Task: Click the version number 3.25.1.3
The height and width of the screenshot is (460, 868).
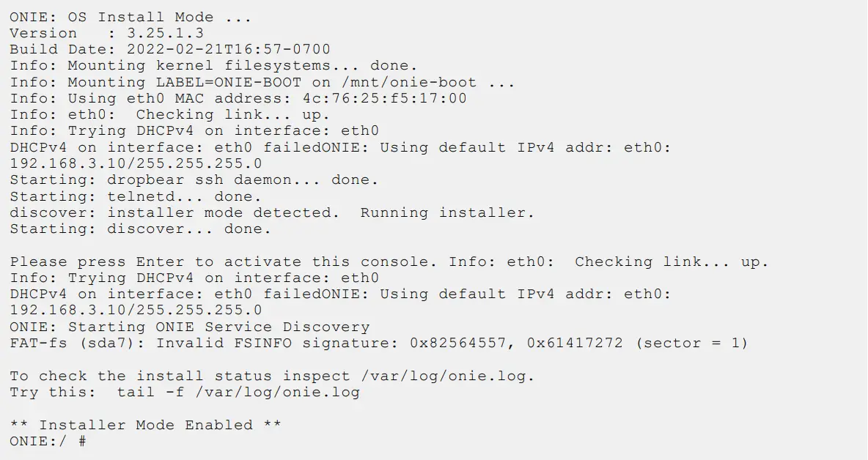Action: 165,33
